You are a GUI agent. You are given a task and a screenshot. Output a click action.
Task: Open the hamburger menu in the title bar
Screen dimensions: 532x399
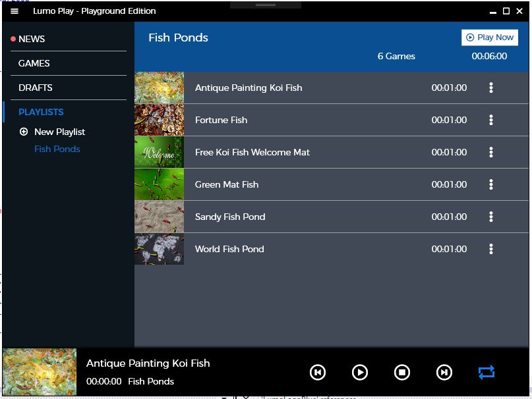(15, 11)
